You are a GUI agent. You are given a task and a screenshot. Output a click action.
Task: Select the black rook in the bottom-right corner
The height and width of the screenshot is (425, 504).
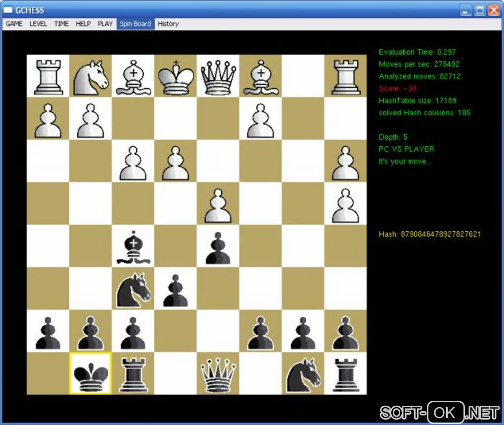click(345, 374)
